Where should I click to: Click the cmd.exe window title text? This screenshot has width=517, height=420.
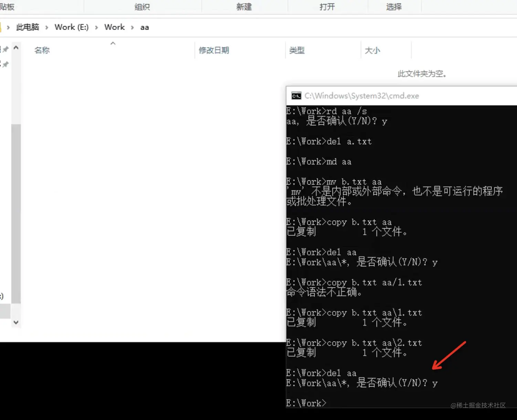coord(362,96)
